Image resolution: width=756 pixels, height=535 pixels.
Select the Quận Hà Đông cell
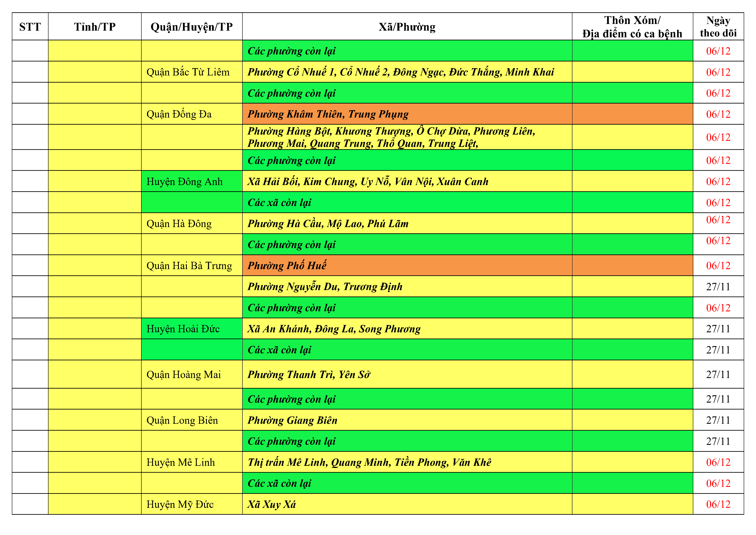[x=179, y=224]
